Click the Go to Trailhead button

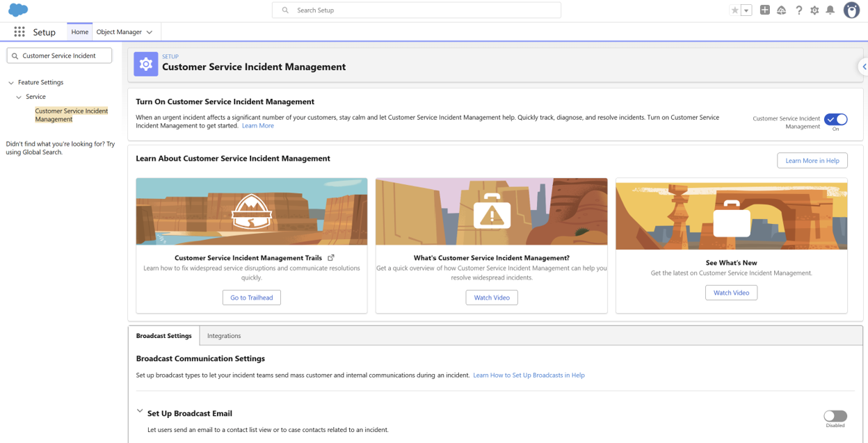click(x=252, y=298)
